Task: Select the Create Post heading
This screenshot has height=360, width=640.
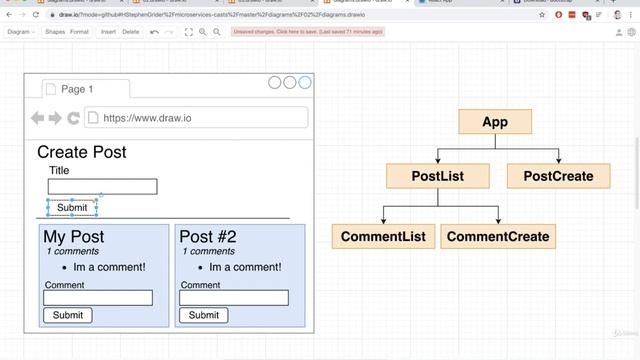Action: click(82, 152)
